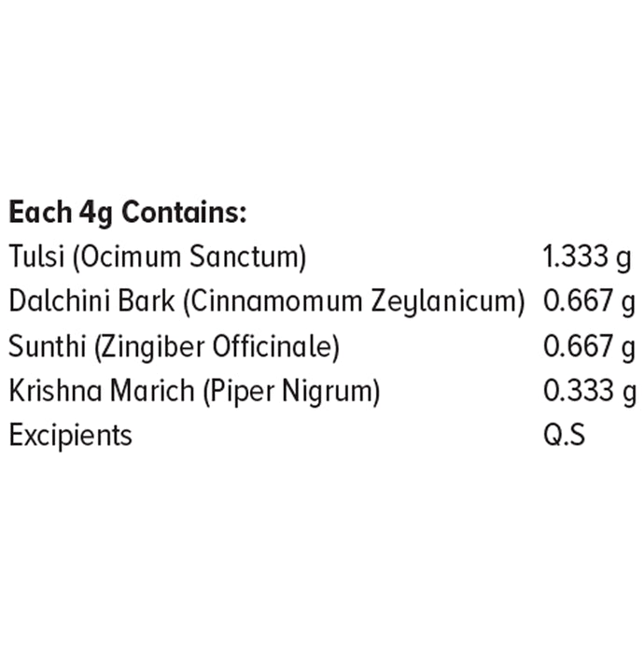Click the words 'Dalchini Bark'
This screenshot has width=644, height=653.
[x=91, y=300]
